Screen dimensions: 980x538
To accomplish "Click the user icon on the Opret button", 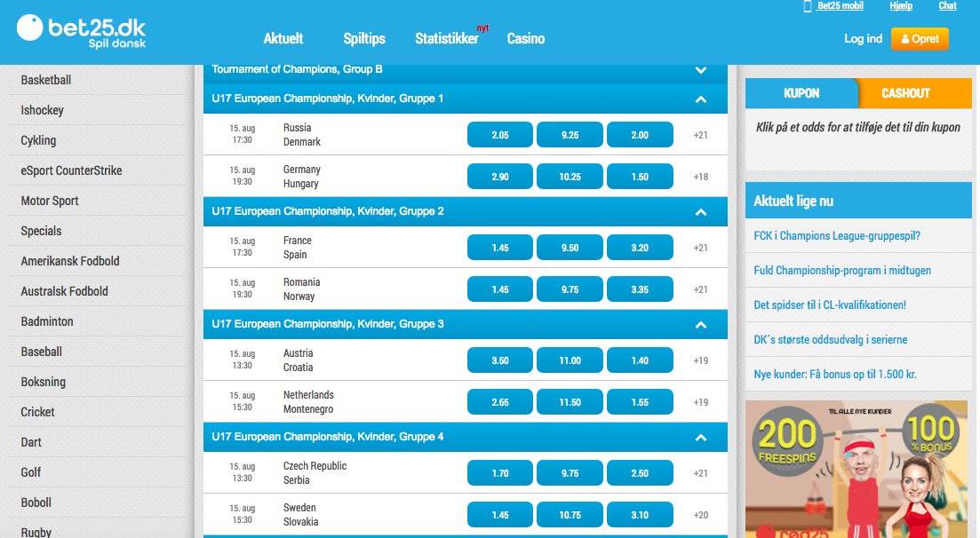I will pos(905,39).
